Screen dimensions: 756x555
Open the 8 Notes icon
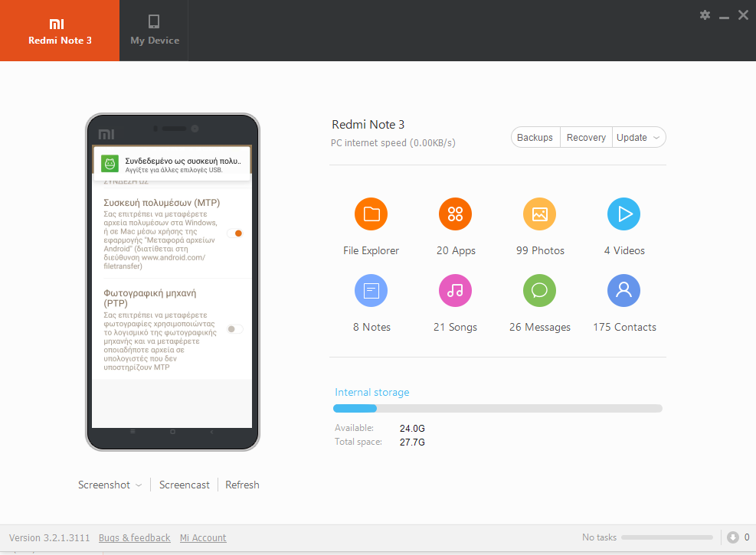pyautogui.click(x=371, y=290)
